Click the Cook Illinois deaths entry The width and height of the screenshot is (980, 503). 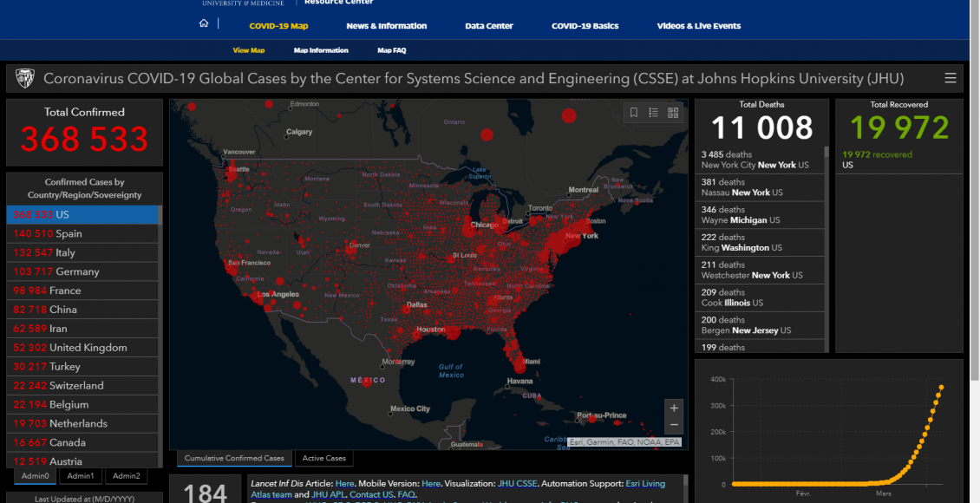coord(760,297)
